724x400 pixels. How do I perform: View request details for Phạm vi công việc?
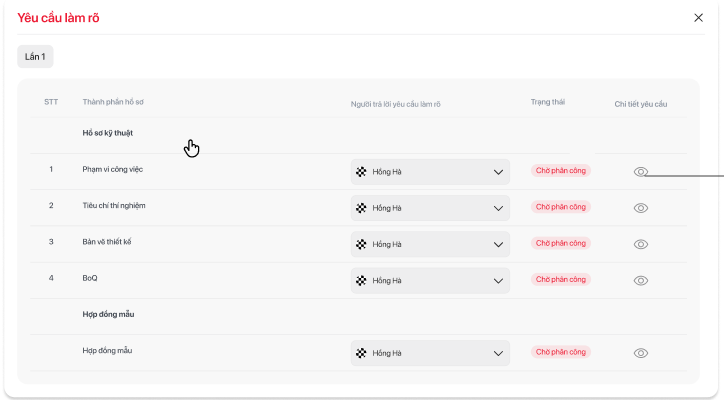(641, 172)
